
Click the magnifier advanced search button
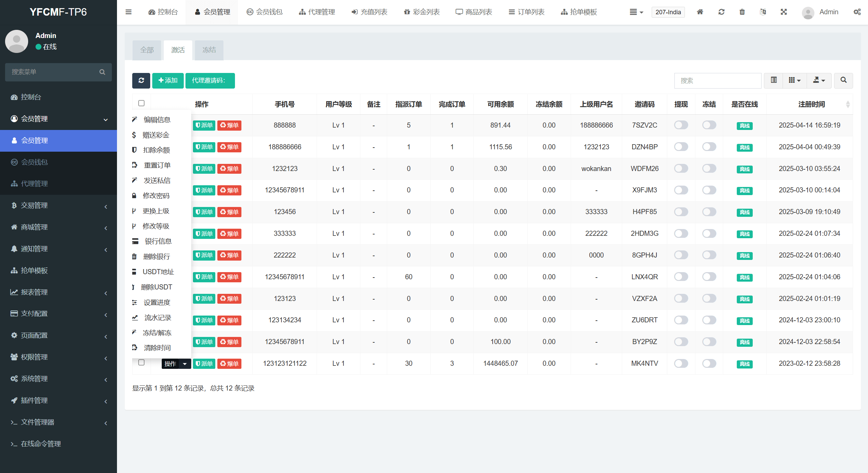point(843,80)
